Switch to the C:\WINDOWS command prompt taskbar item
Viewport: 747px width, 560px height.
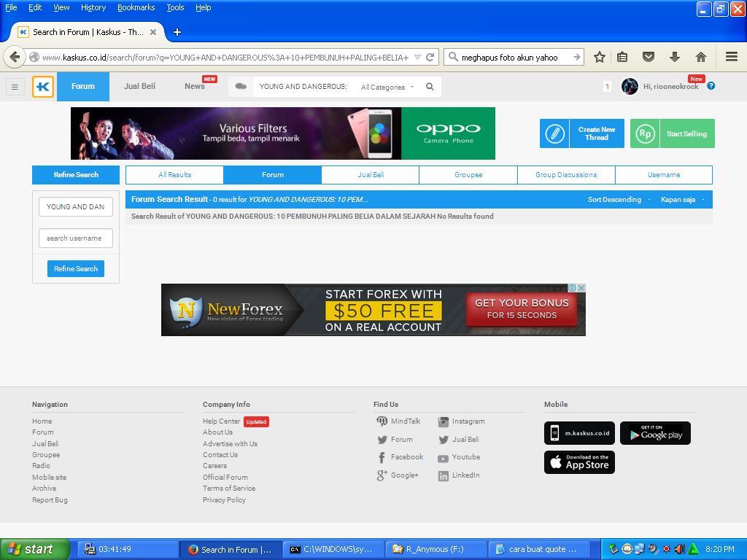[x=333, y=550]
